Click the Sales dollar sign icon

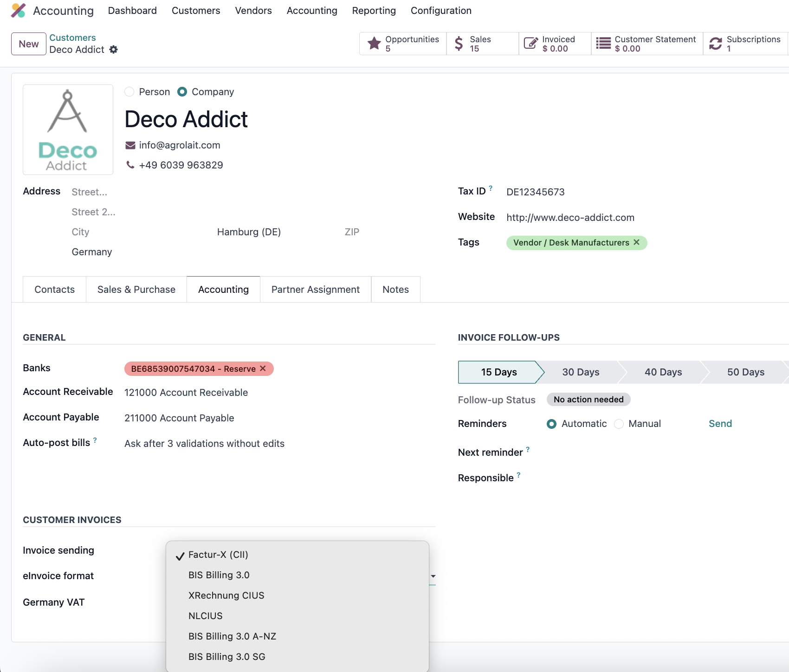tap(459, 44)
